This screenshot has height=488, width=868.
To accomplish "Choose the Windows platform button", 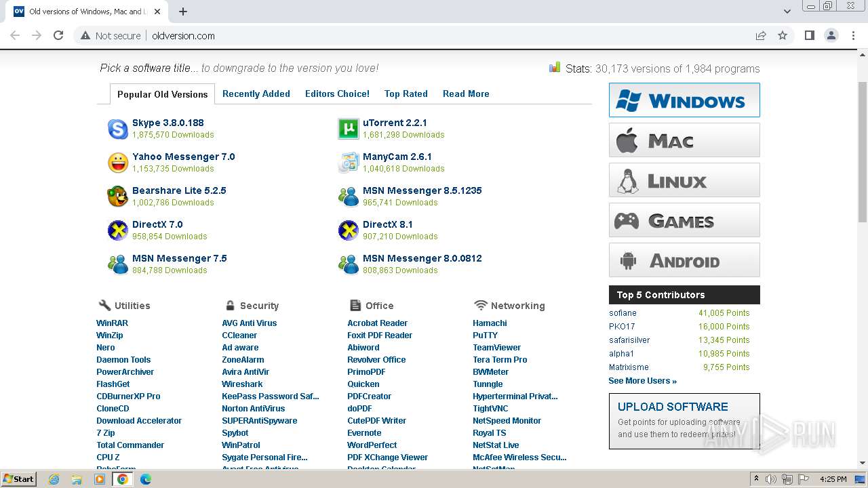I will [x=684, y=100].
